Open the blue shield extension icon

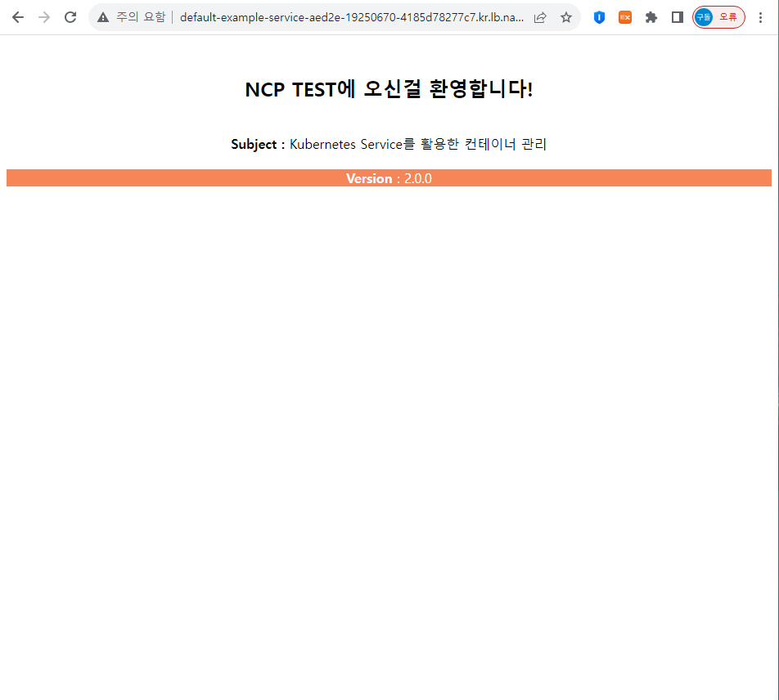click(x=599, y=17)
